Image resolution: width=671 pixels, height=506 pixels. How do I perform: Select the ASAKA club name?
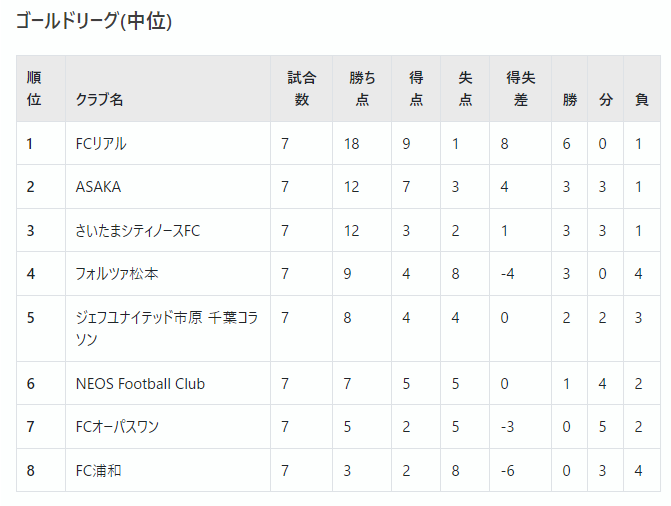pos(98,187)
